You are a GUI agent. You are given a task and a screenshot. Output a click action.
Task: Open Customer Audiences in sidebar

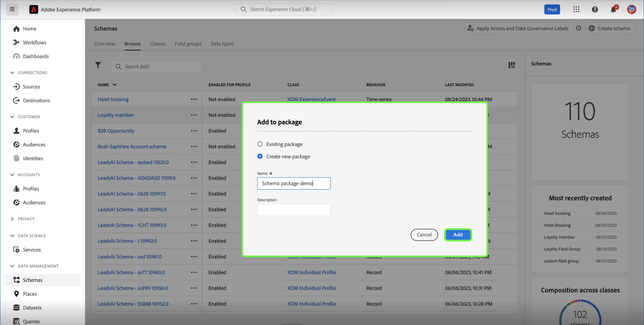pos(34,145)
